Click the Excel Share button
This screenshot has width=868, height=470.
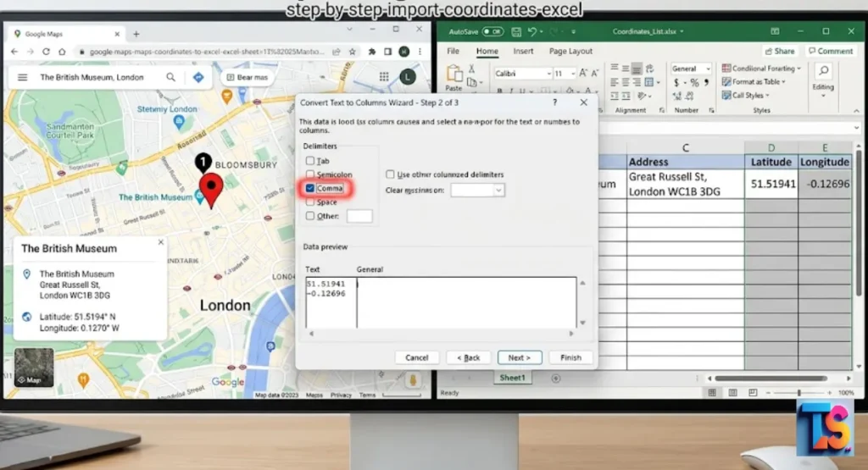click(780, 51)
